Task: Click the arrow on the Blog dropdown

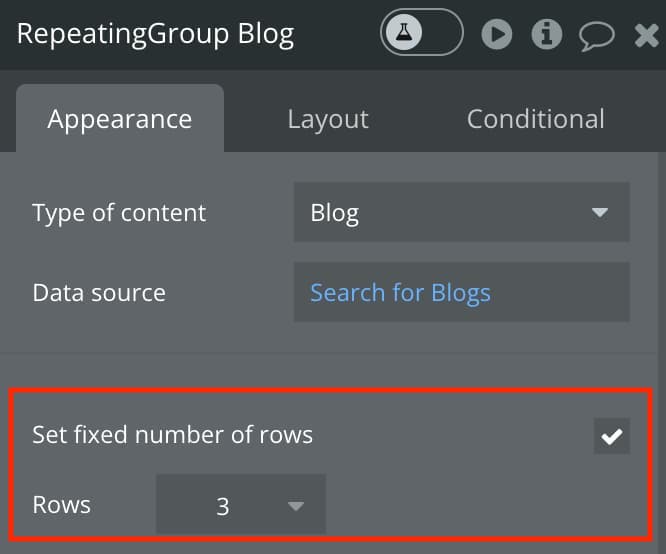Action: (x=600, y=212)
